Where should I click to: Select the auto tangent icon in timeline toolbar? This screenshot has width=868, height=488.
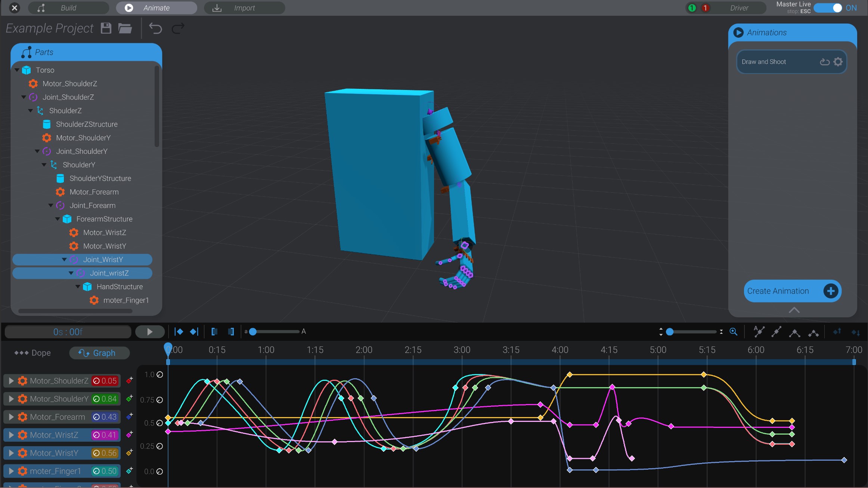coord(759,332)
